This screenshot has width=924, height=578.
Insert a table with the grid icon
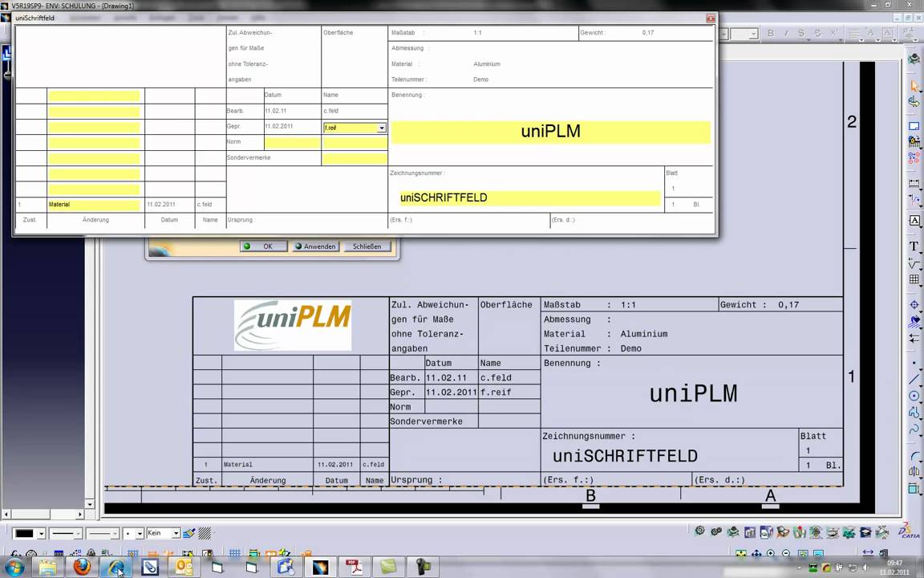click(x=914, y=279)
